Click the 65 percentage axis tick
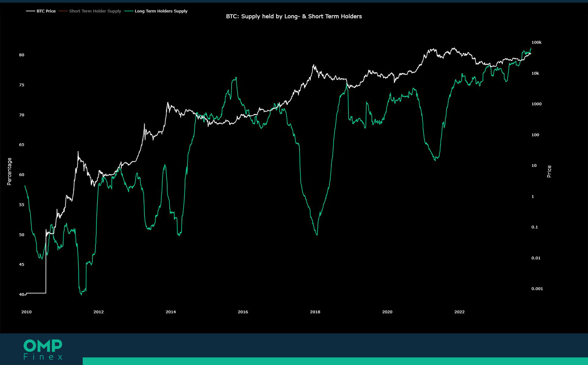This screenshot has width=588, height=365. click(x=22, y=145)
